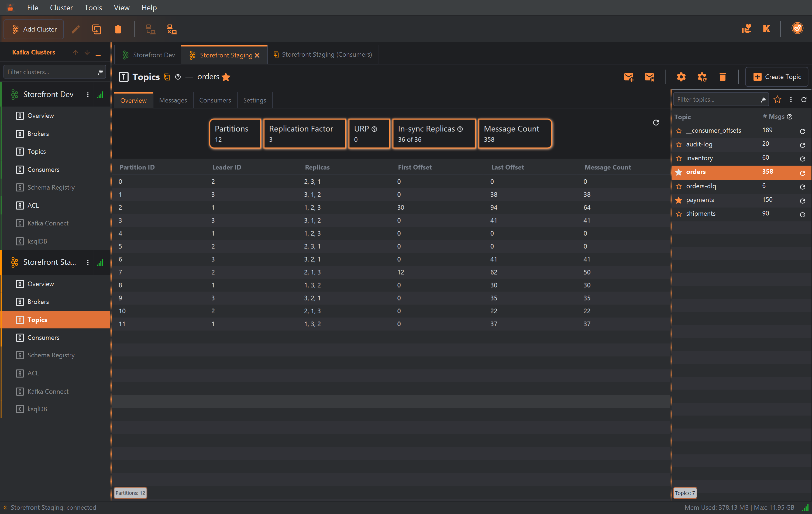Click the copy icon beside Topics heading
Screen dimensions: 812x514
[167, 77]
